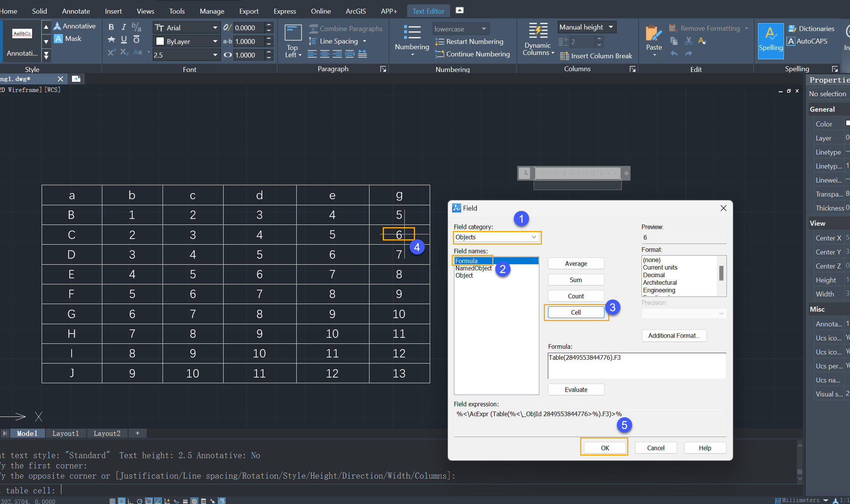
Task: Click the Mask icon button
Action: pyautogui.click(x=58, y=39)
